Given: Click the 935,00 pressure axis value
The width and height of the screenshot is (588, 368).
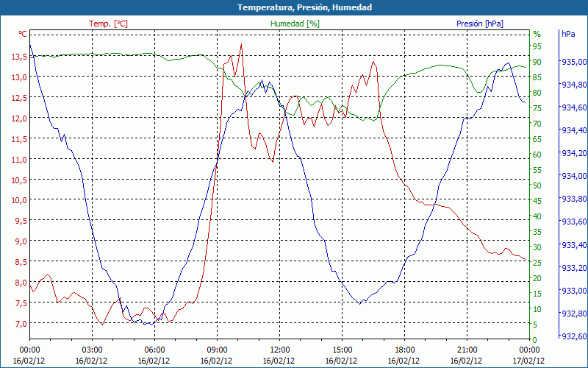Looking at the screenshot, I should (574, 62).
